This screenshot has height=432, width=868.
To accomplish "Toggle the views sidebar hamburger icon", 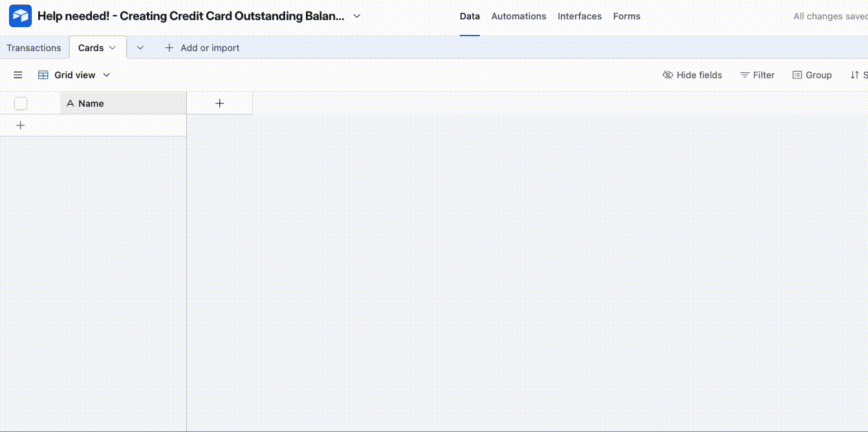I will coord(18,75).
